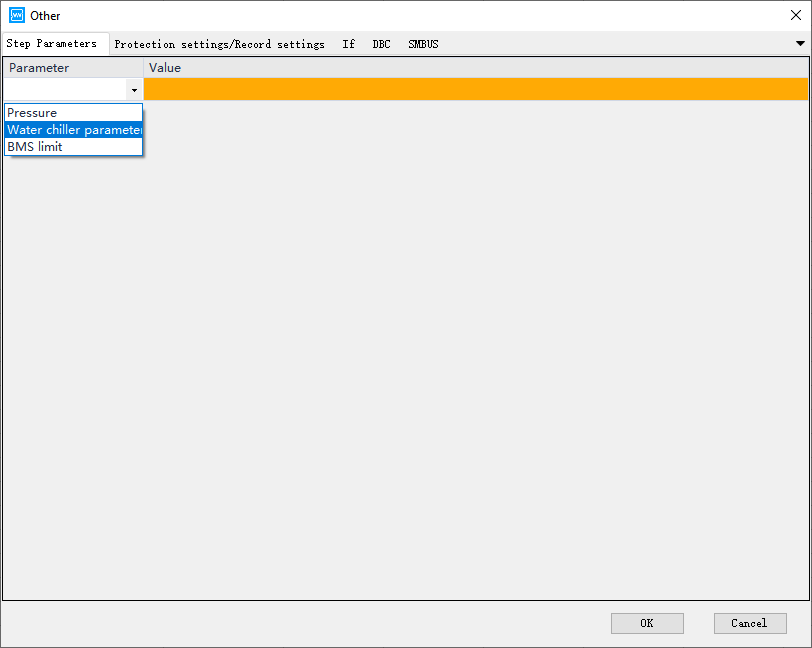Click the app icon in the title bar

[16, 15]
